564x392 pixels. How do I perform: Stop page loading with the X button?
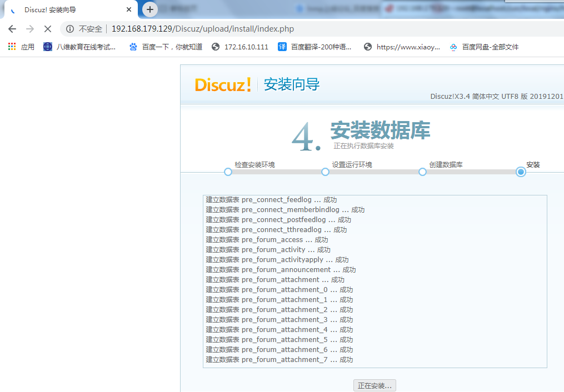[48, 29]
